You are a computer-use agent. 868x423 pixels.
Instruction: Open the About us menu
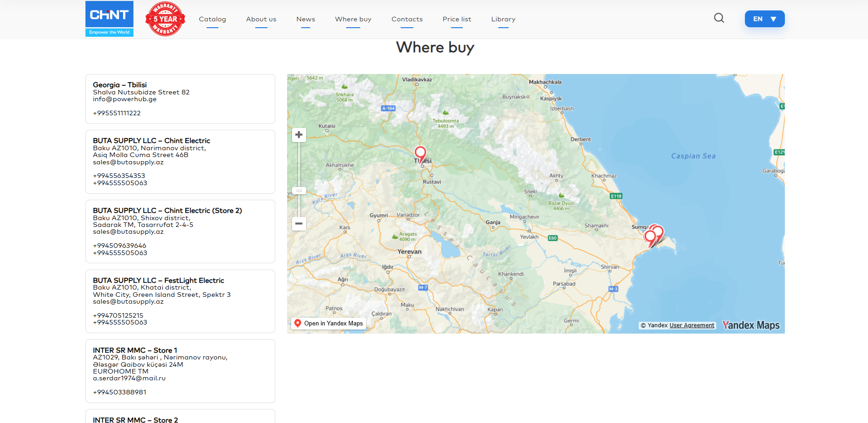tap(261, 19)
